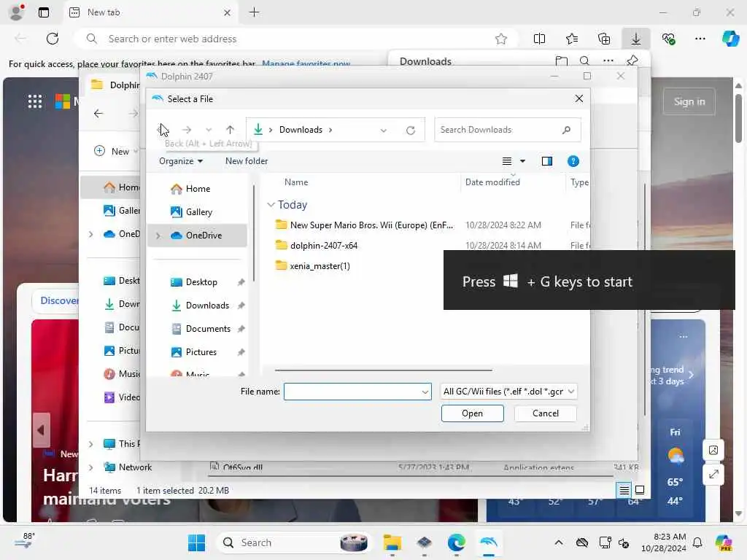The image size is (747, 560).
Task: Open the Copilot sidebar icon
Action: pyautogui.click(x=730, y=39)
